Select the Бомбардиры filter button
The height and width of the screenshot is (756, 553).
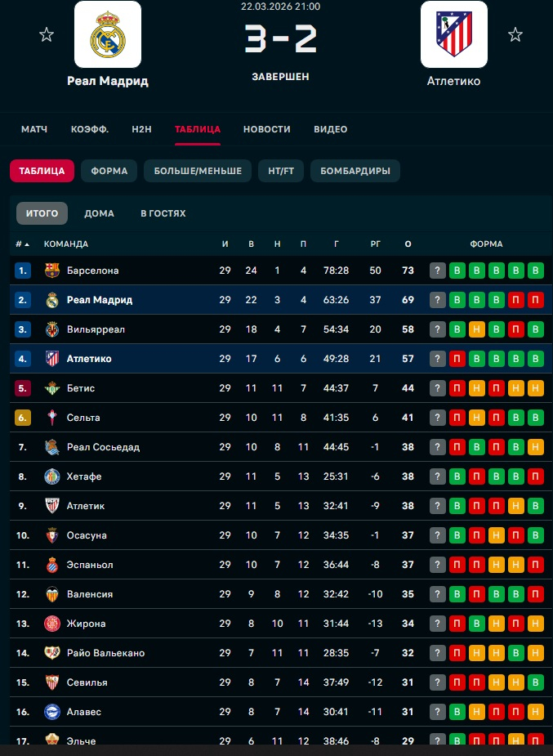tap(355, 171)
